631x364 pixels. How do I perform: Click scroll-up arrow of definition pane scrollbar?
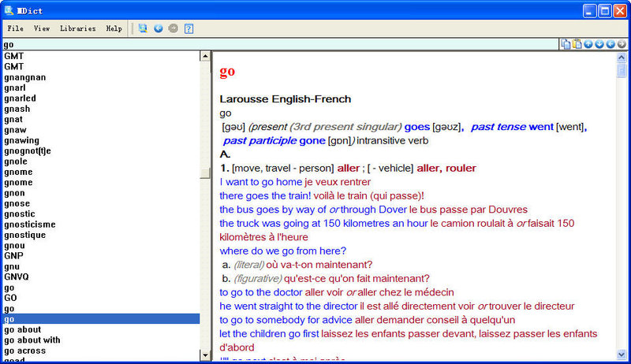623,56
